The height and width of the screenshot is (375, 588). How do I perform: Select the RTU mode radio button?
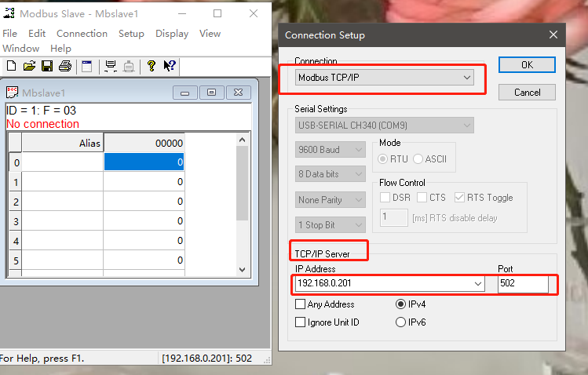point(382,159)
